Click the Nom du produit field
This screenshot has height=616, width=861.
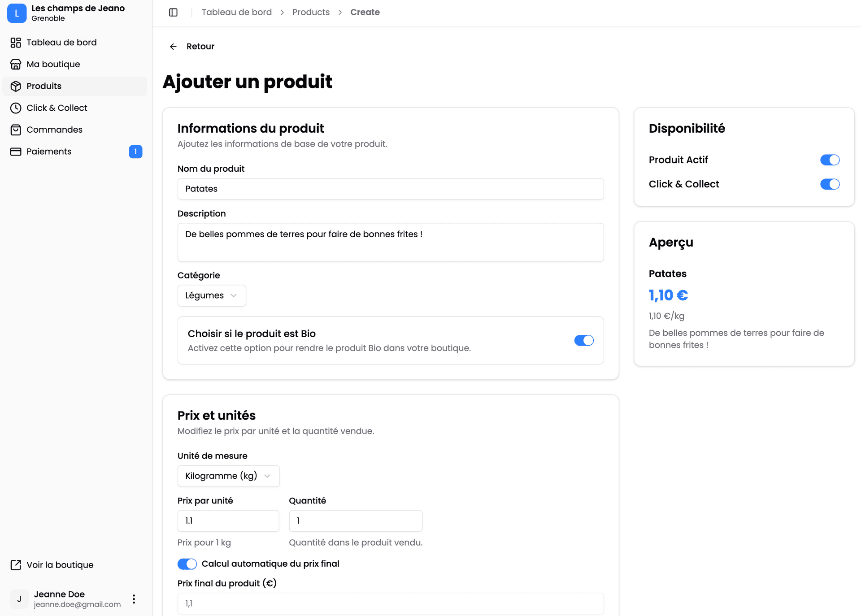390,189
